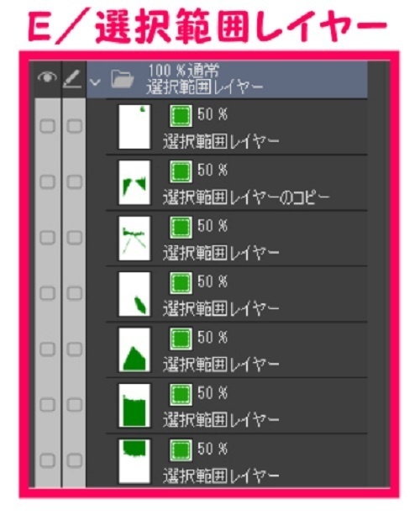Click the thumbnail showing crossed green lines
This screenshot has width=420, height=515.
pos(134,238)
